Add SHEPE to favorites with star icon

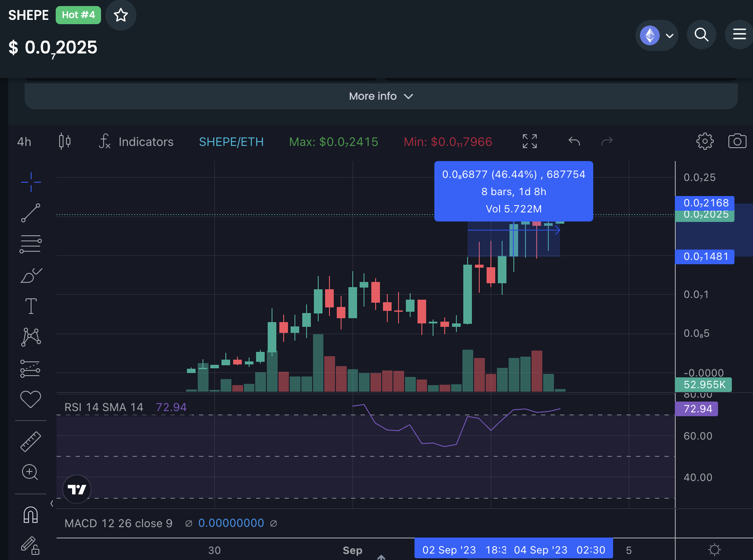[x=121, y=15]
